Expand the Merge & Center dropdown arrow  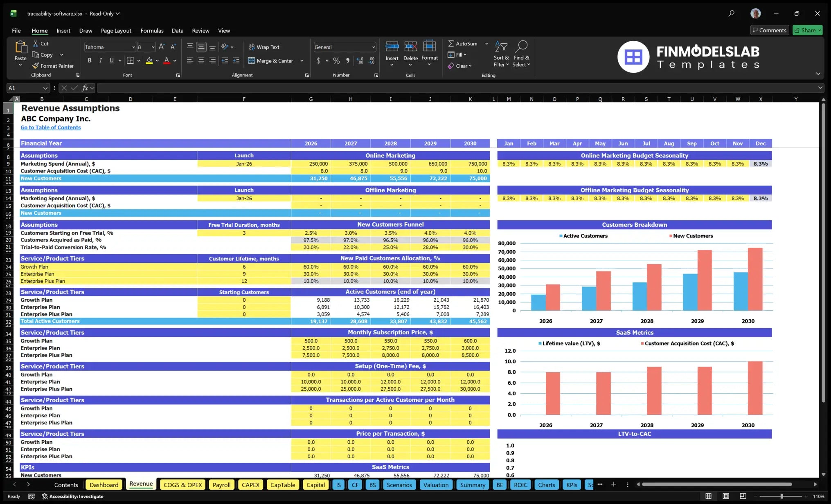[x=302, y=60]
